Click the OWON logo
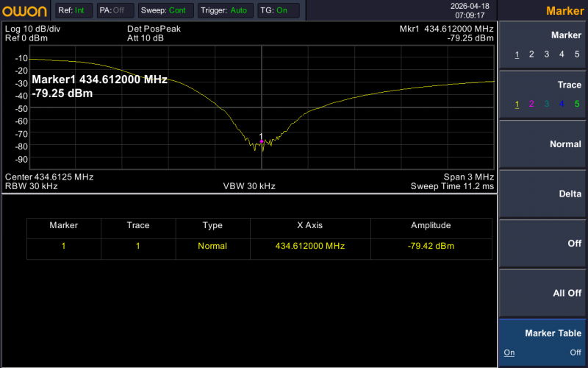588x368 pixels. click(25, 11)
